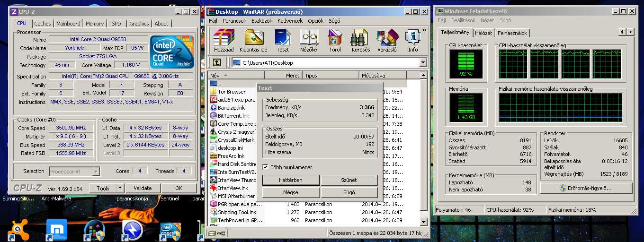The height and width of the screenshot is (242, 644).
Task: Click the Háttérben button in Teszt dialog
Action: (x=291, y=180)
